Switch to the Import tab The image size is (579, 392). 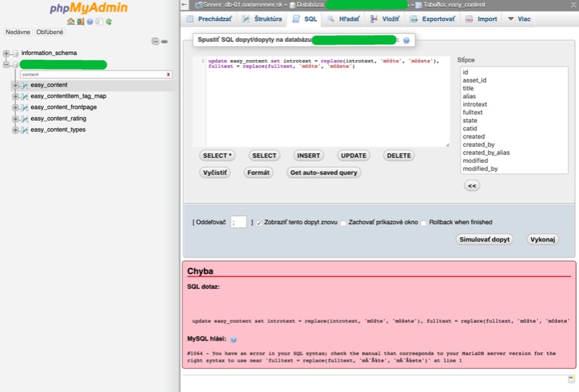pos(481,19)
